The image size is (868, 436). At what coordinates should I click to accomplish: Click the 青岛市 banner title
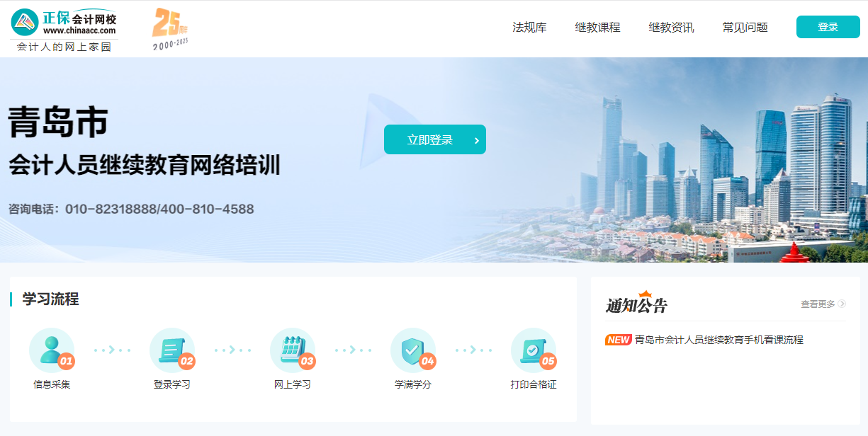pyautogui.click(x=58, y=121)
